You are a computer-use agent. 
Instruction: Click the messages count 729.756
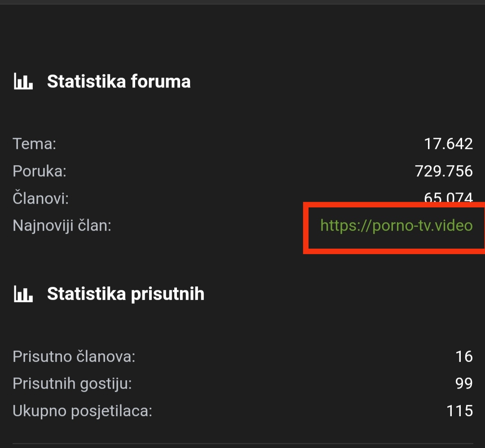444,171
